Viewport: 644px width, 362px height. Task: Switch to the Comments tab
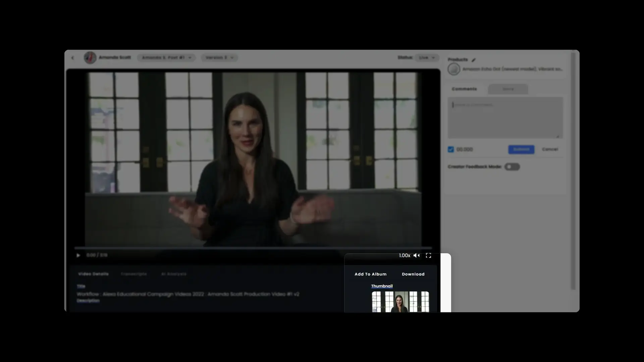(464, 89)
